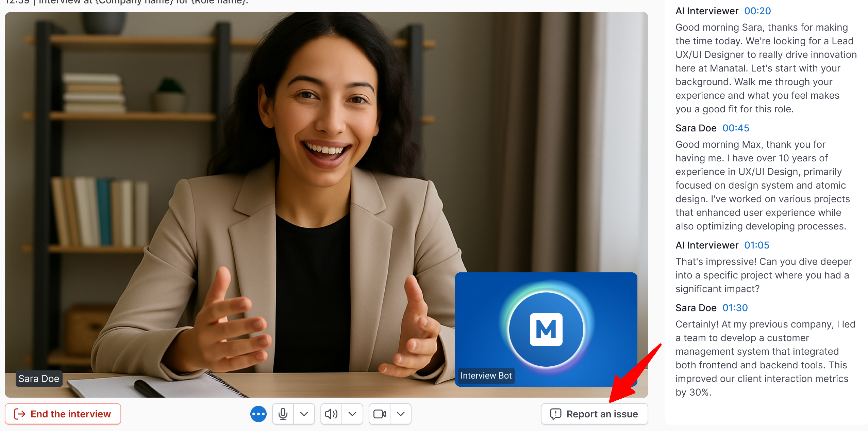Click the Sara Doe name label on video

coord(39,379)
